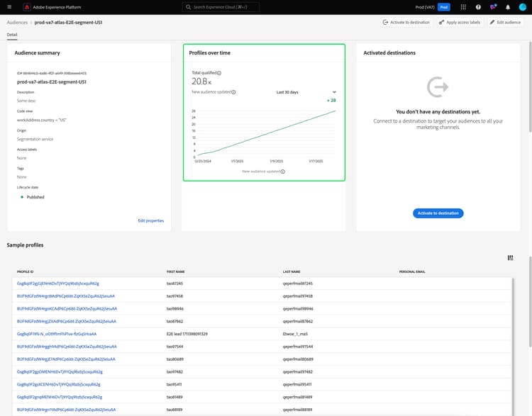Click the code view workAddress.country expression
Screen dimensions: 532x416
tap(41, 120)
